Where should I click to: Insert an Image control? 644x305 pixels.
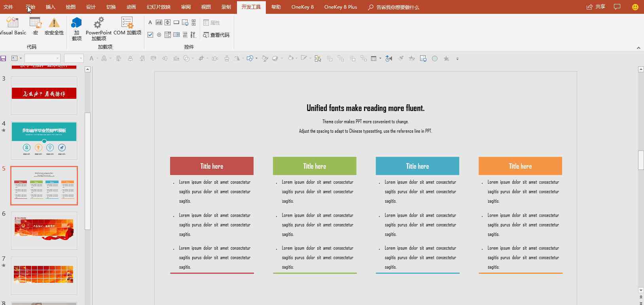click(x=185, y=23)
